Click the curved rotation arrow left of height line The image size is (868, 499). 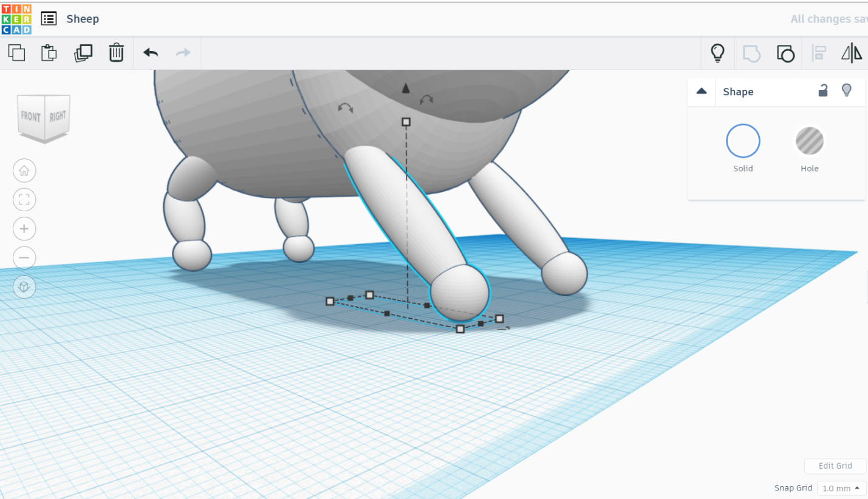coord(345,108)
